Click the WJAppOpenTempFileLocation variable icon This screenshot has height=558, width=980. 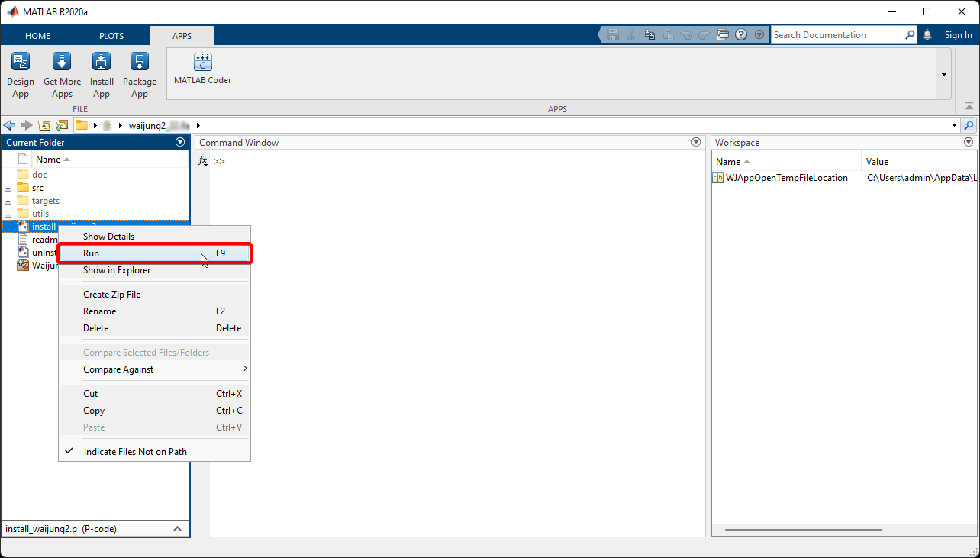click(x=717, y=178)
